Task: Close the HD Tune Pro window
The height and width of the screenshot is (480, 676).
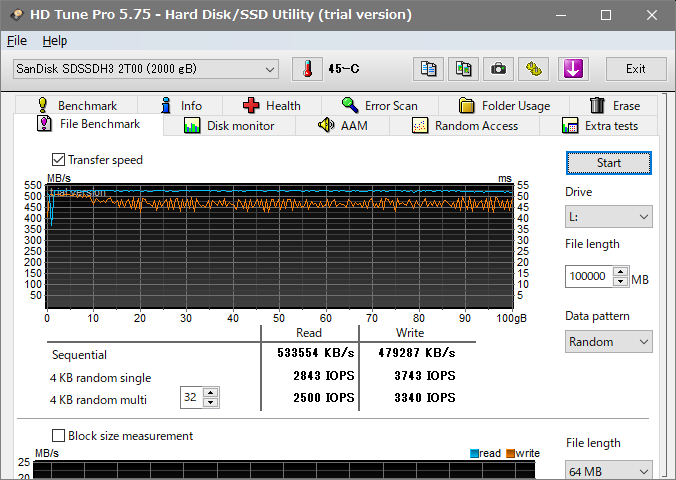Action: click(652, 15)
